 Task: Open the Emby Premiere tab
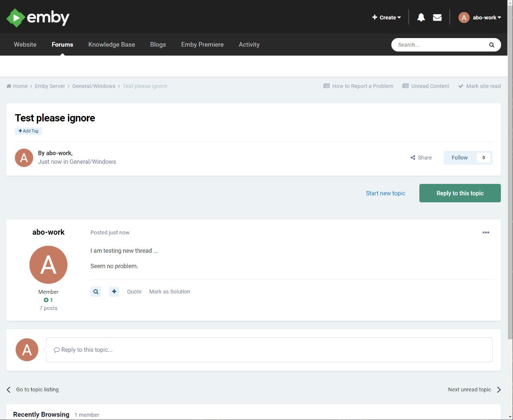[x=202, y=44]
